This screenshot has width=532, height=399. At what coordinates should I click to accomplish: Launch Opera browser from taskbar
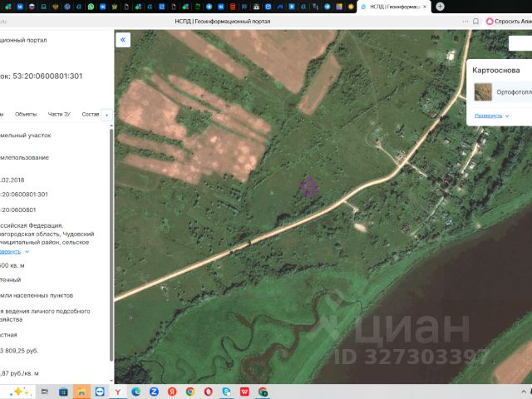[209, 392]
